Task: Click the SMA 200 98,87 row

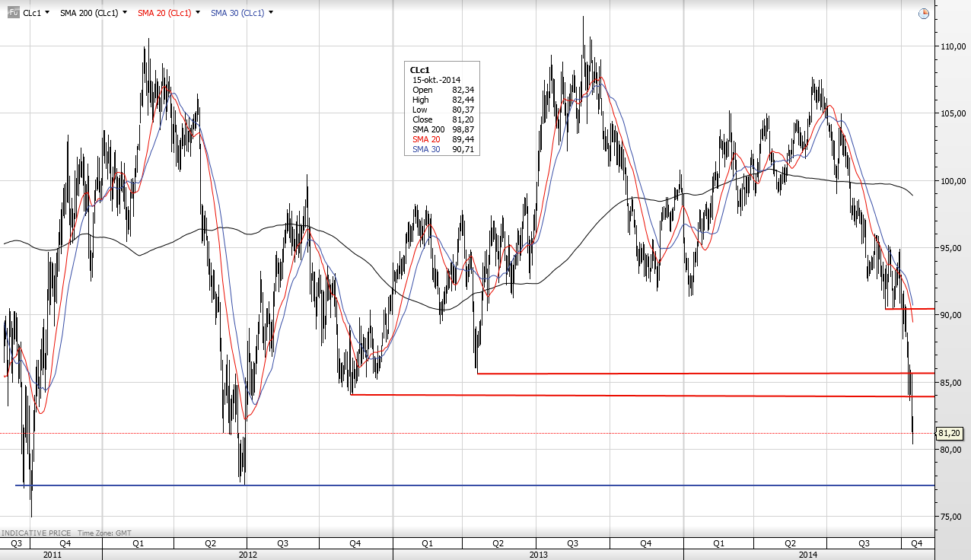Action: 443,129
